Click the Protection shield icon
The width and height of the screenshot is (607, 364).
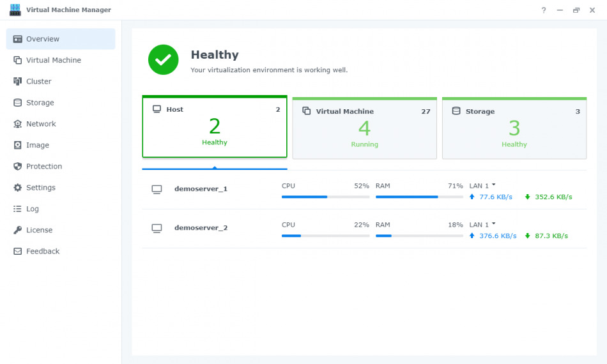point(18,167)
